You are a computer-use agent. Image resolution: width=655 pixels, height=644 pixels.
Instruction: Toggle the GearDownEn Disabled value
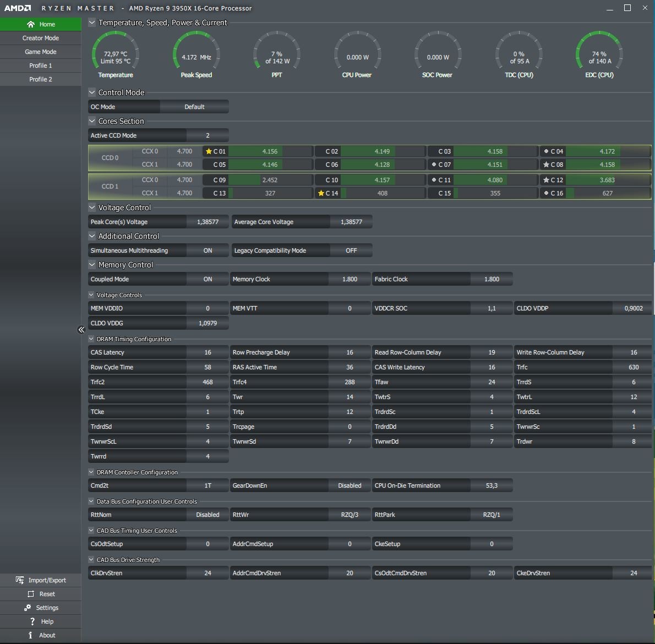350,485
